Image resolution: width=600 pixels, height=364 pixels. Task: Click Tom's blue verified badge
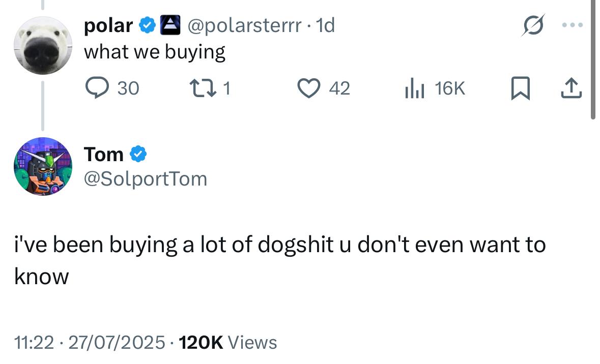tap(138, 154)
